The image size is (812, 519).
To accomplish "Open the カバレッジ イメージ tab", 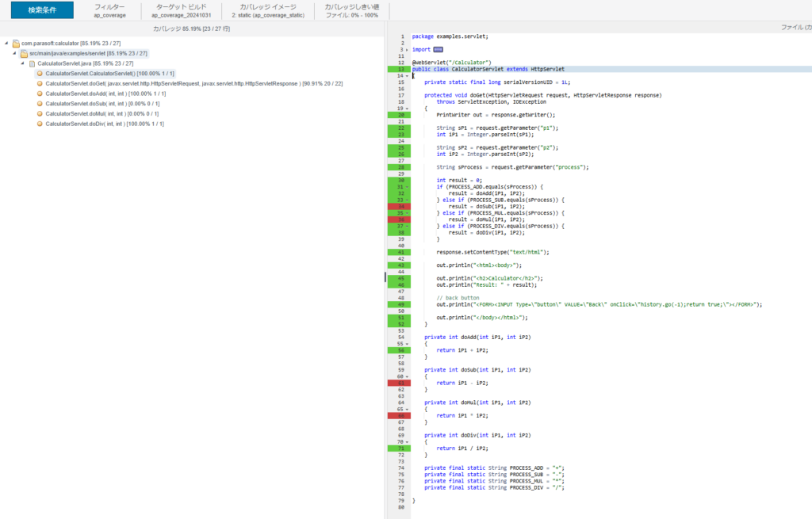I will [x=268, y=10].
